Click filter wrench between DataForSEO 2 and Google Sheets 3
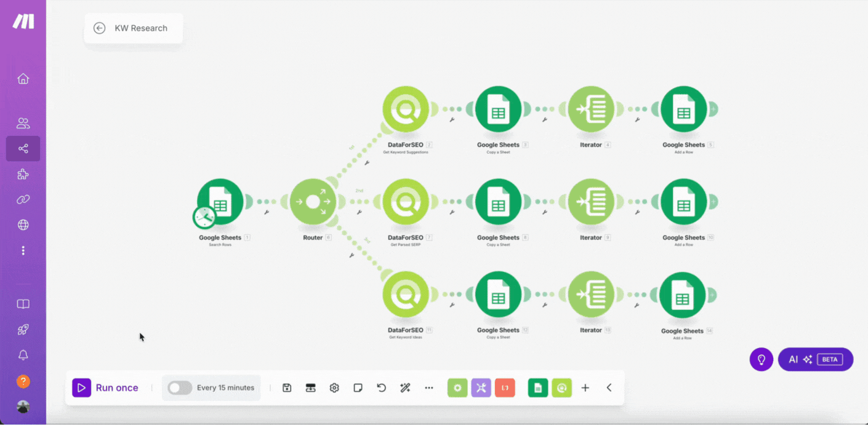 point(452,120)
